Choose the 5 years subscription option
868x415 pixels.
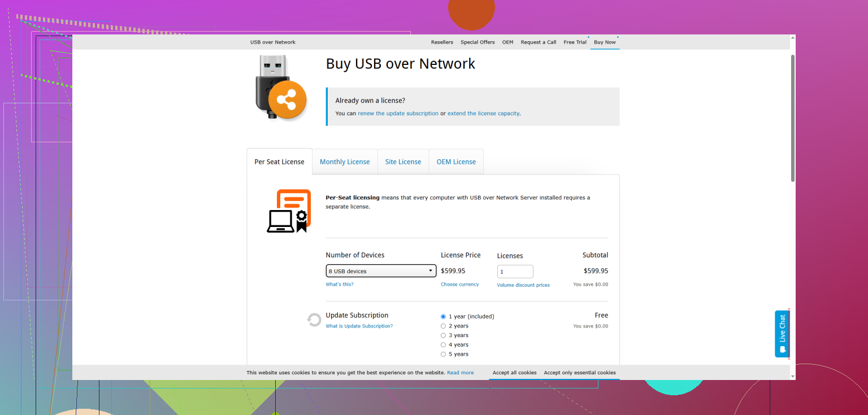[x=443, y=354]
